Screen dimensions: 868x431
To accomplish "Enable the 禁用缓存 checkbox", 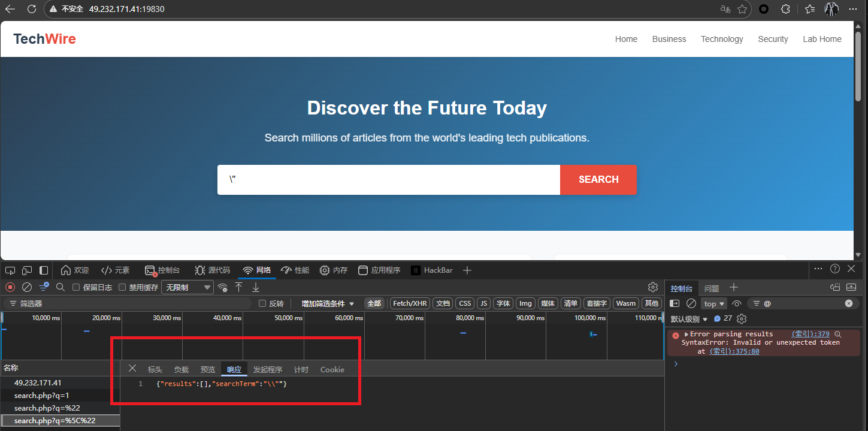I will pyautogui.click(x=122, y=288).
